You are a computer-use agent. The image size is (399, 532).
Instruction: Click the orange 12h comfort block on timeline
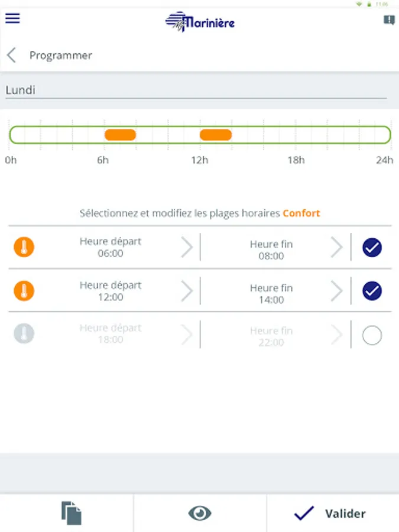[x=215, y=135]
